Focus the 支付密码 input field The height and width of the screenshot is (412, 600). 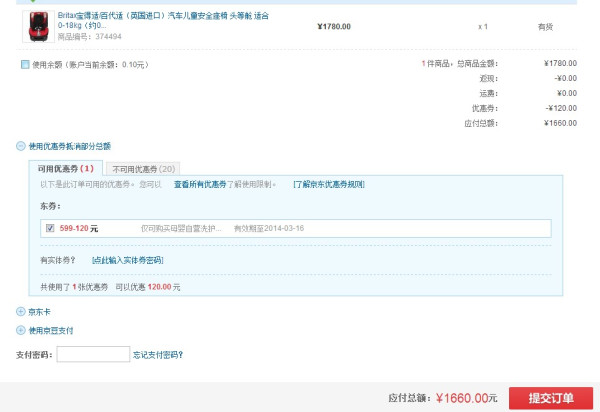93,354
